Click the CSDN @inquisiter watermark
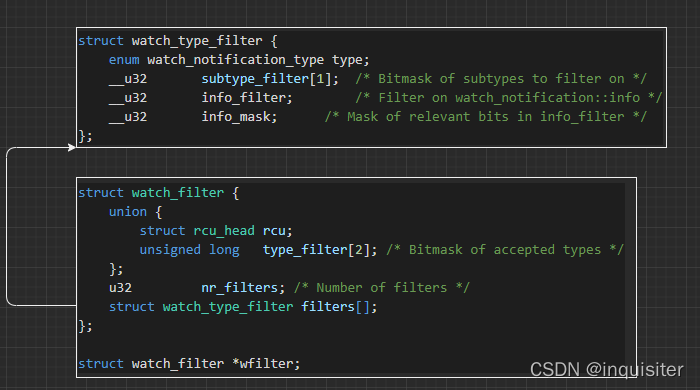 point(607,370)
